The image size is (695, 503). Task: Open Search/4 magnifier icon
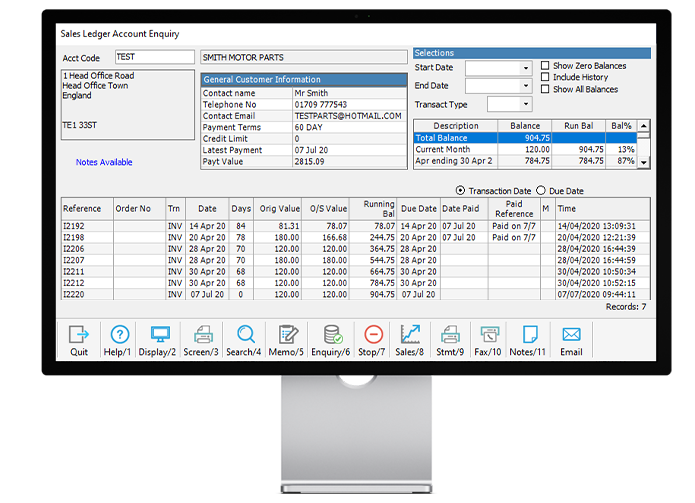pos(246,335)
